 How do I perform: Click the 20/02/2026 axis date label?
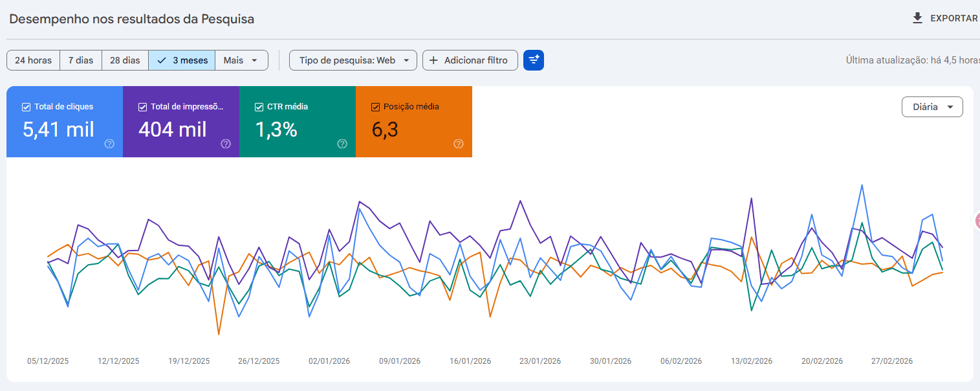click(822, 361)
